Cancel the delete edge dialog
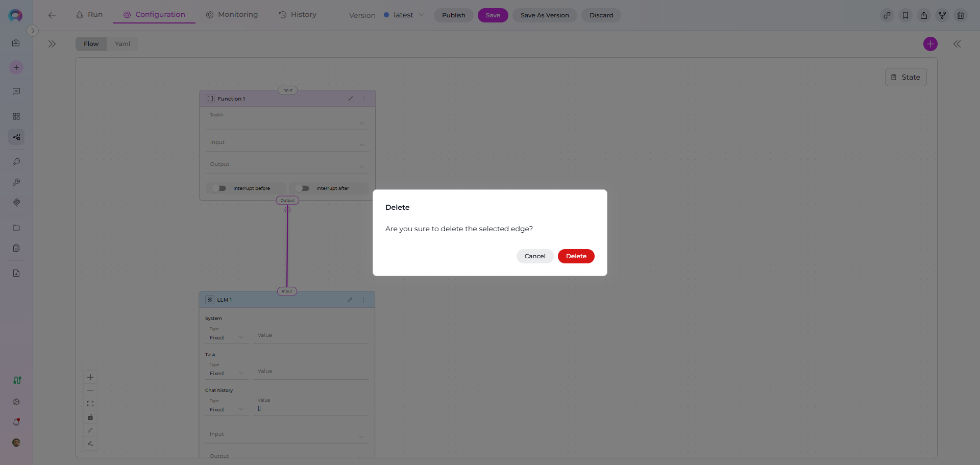980x465 pixels. click(x=534, y=256)
